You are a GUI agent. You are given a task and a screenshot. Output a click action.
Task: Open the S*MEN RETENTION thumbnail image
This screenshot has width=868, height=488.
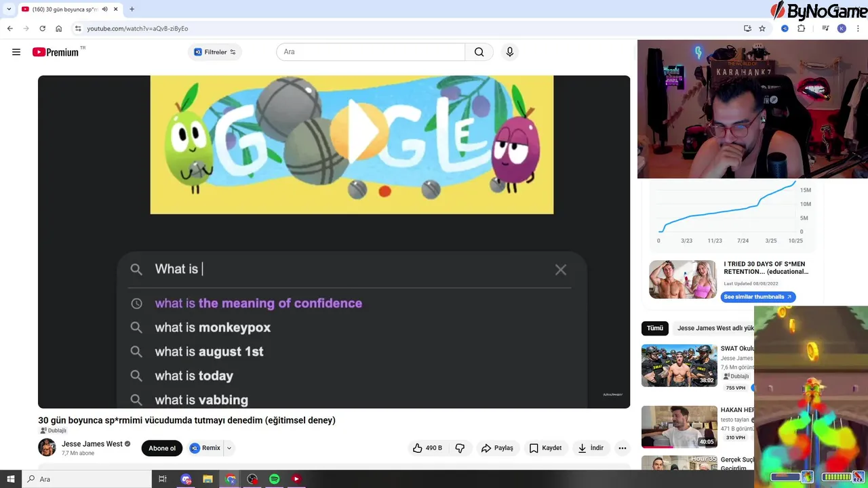pyautogui.click(x=683, y=279)
